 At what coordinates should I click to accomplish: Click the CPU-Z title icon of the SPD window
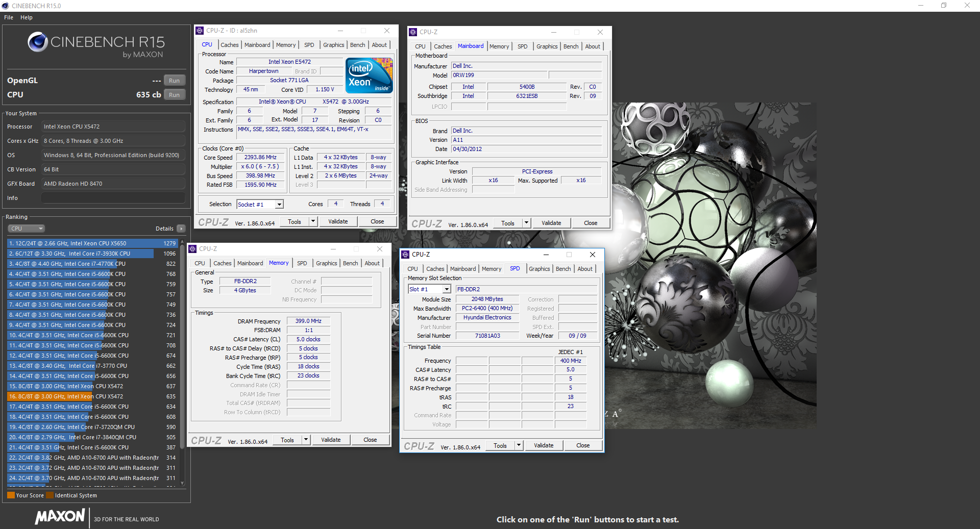pyautogui.click(x=406, y=255)
